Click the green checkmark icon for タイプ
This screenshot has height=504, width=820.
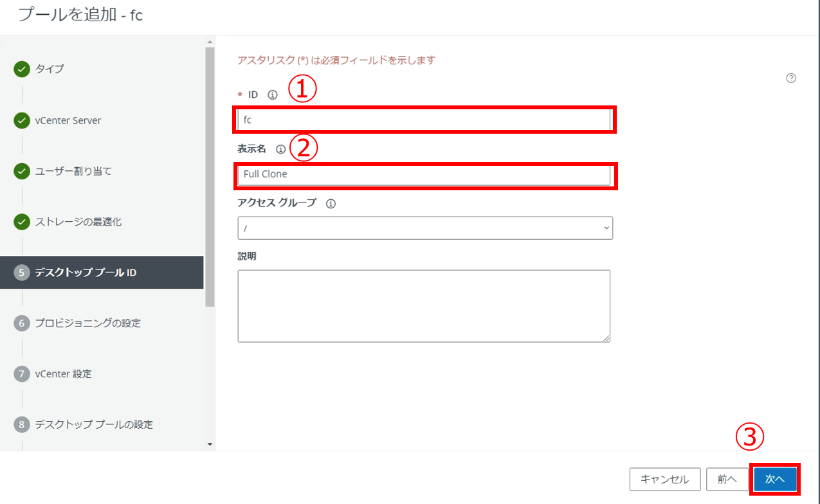point(22,69)
